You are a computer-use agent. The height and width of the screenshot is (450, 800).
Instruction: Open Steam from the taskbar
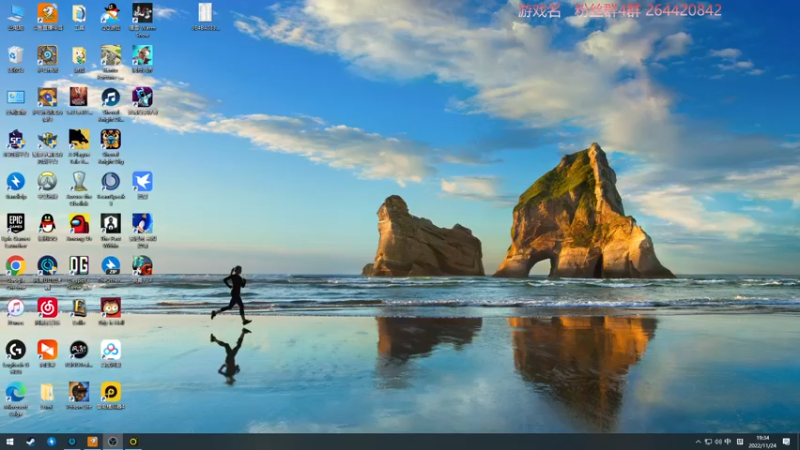pos(31,442)
